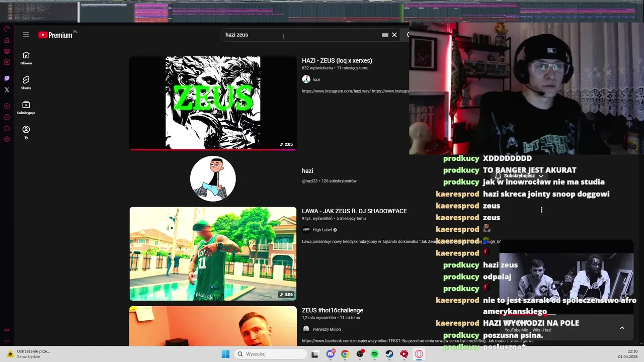
Task: Click the taskbar Wyszukaj search box
Action: [271, 354]
